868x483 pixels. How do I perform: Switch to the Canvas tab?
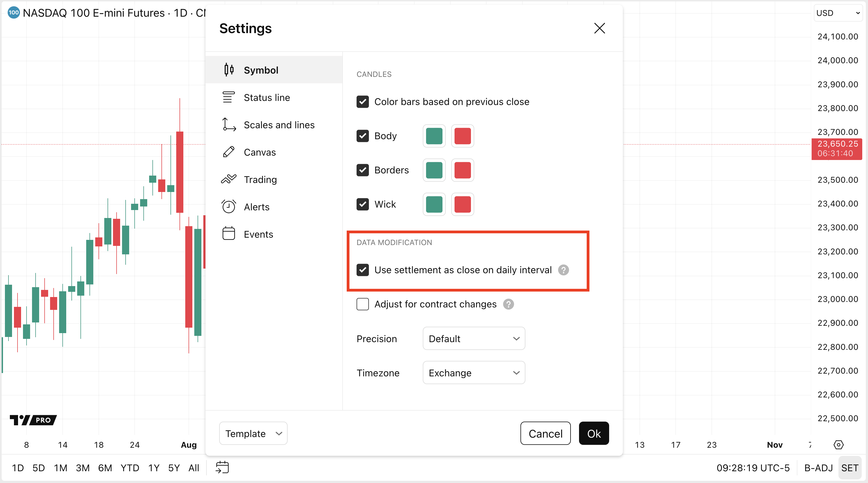click(259, 152)
